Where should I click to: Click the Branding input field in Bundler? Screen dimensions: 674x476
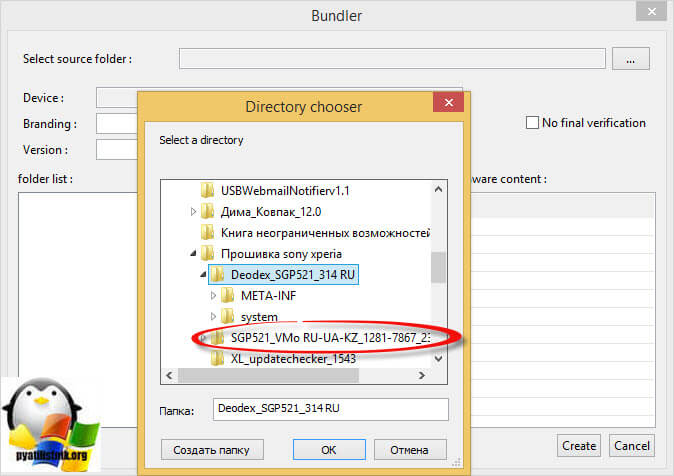[117, 123]
